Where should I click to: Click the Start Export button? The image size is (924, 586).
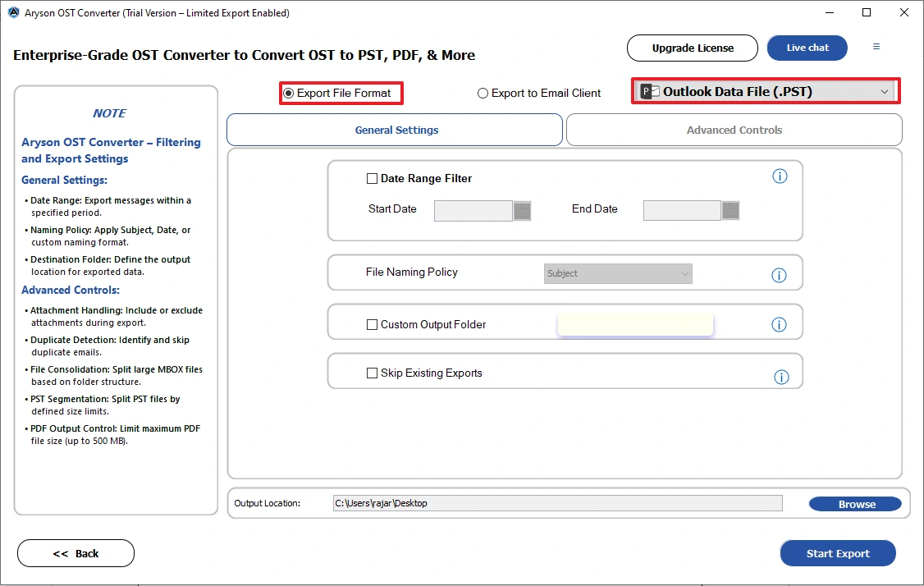[838, 553]
